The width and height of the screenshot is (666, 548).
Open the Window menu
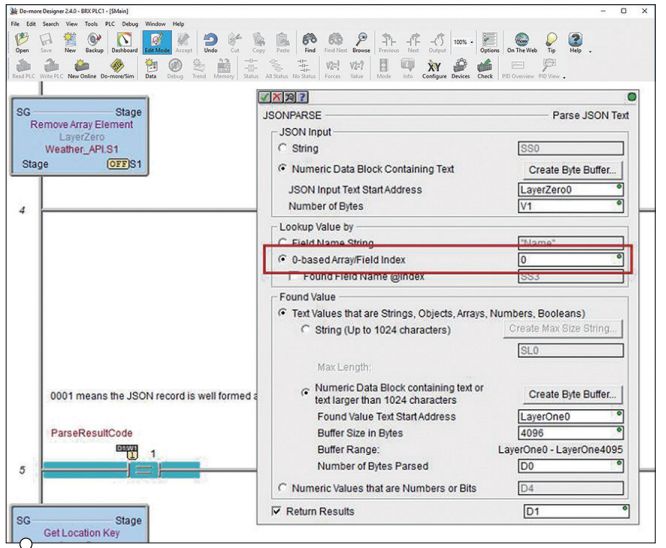coord(155,24)
